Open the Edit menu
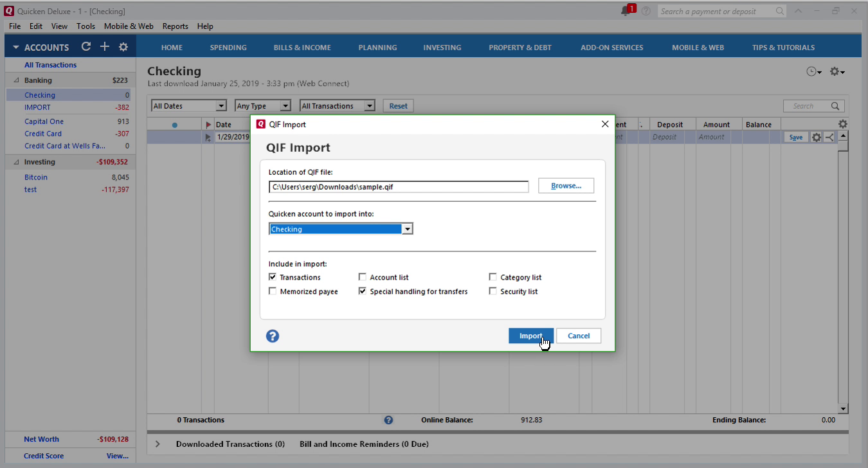The width and height of the screenshot is (868, 468). click(x=36, y=26)
